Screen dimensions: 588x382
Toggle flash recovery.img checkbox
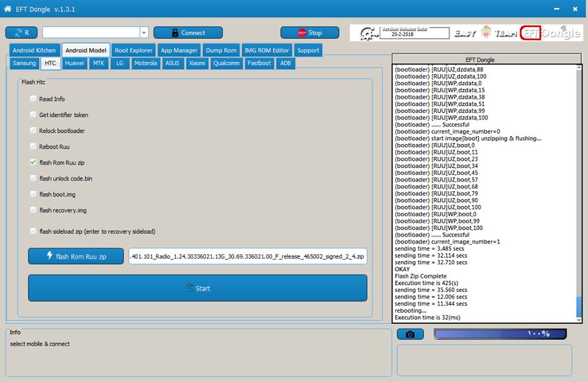pos(33,210)
